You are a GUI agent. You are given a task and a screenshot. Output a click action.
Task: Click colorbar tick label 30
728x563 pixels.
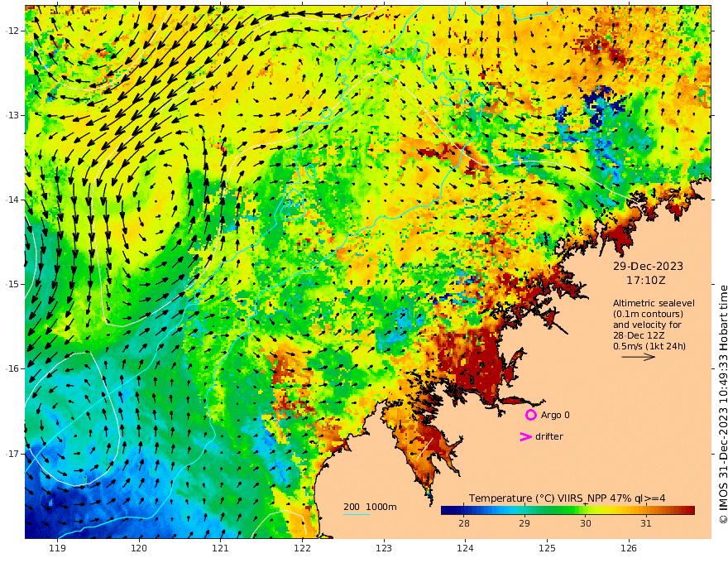click(586, 523)
